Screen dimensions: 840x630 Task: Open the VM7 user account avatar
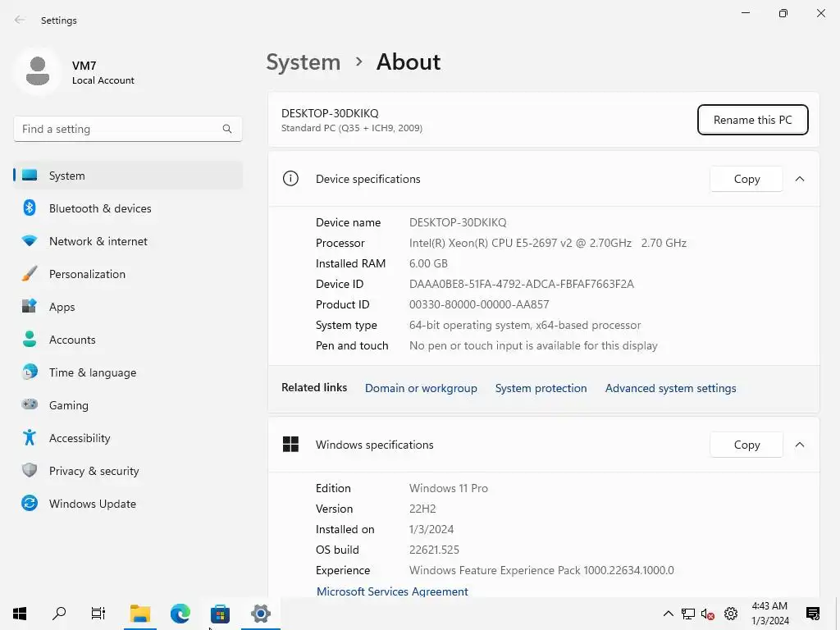[x=38, y=71]
